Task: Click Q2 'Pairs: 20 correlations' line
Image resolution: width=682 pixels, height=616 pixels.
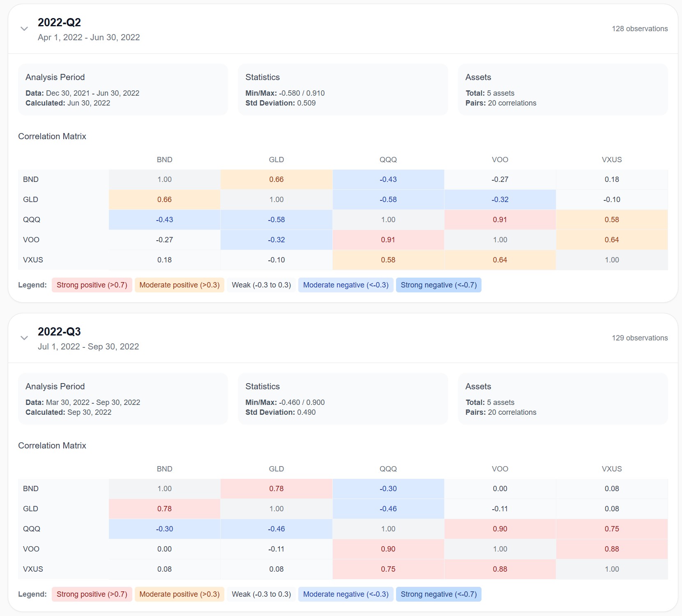Action: pyautogui.click(x=501, y=103)
